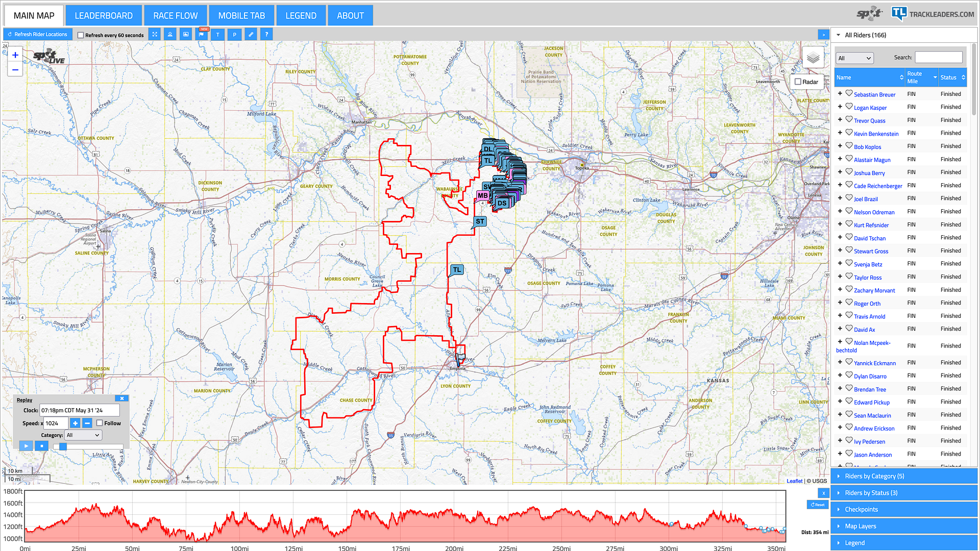Click the fullscreen expand toolbar icon

[155, 35]
